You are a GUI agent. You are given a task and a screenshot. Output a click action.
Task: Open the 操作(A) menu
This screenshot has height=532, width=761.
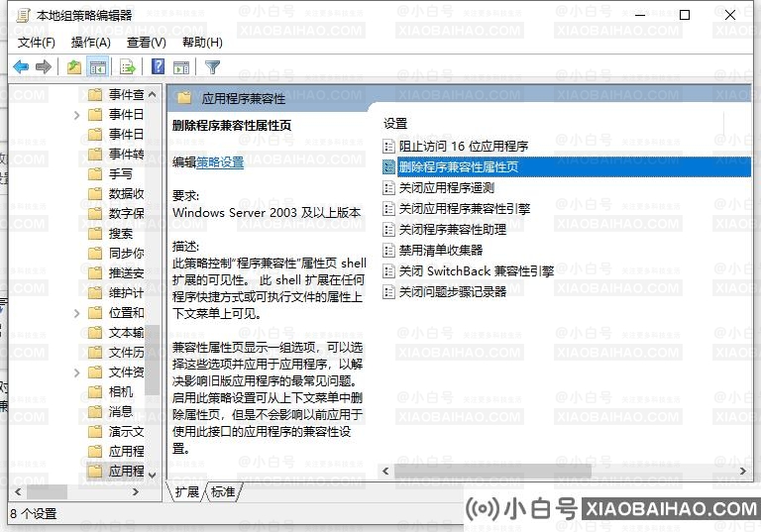point(91,43)
